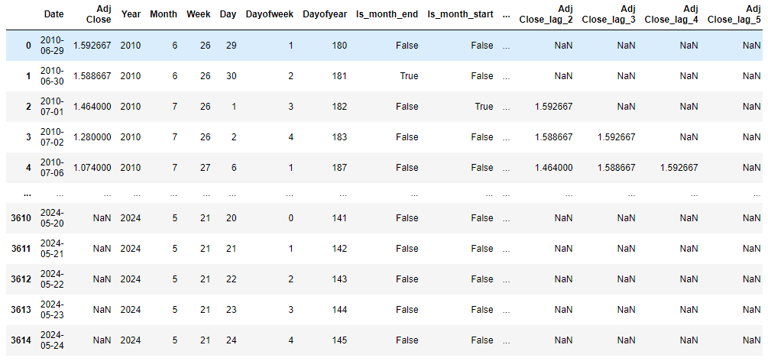Viewport: 768px width, 361px height.
Task: Select the date cell 2024-05-20
Action: pyautogui.click(x=52, y=218)
